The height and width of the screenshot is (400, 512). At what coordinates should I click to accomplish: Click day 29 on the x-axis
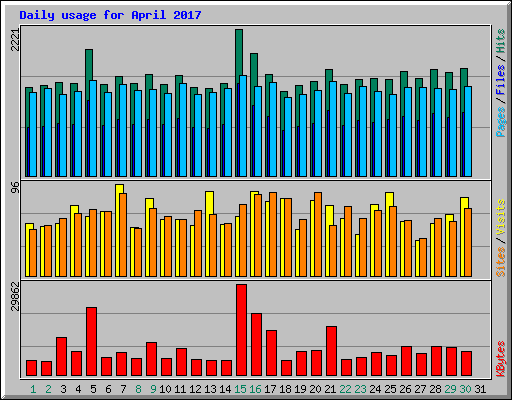point(450,389)
